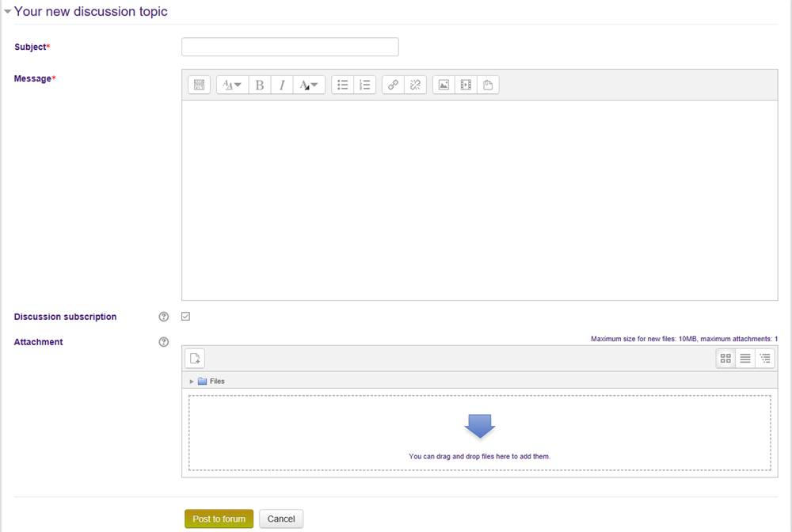792x532 pixels.
Task: Remove link with the unlink icon
Action: 415,85
